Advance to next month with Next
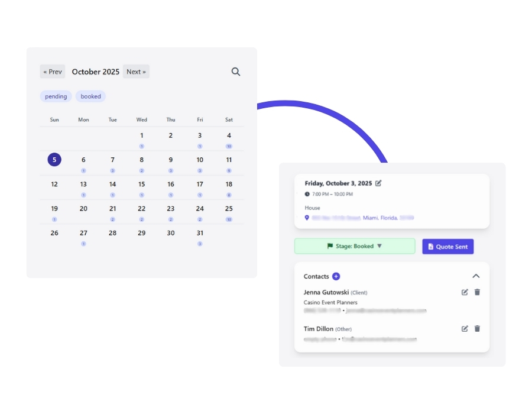The image size is (532, 414). tap(136, 72)
